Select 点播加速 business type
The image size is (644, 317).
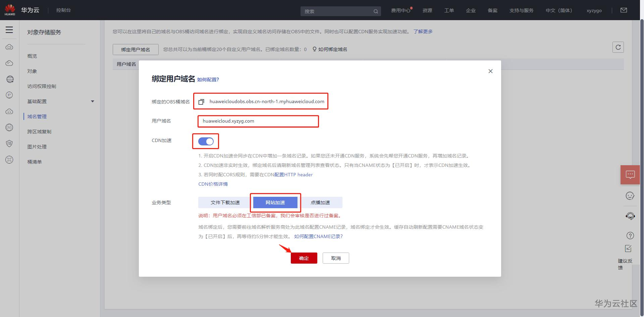[x=320, y=202]
